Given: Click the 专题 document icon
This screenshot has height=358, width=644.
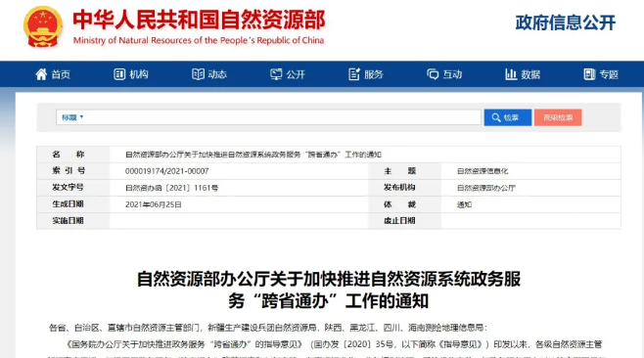Looking at the screenshot, I should click(589, 74).
